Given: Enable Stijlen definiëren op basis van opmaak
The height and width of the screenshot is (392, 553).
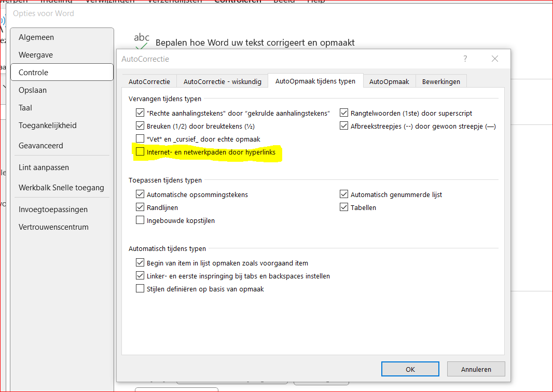Looking at the screenshot, I should pos(140,289).
